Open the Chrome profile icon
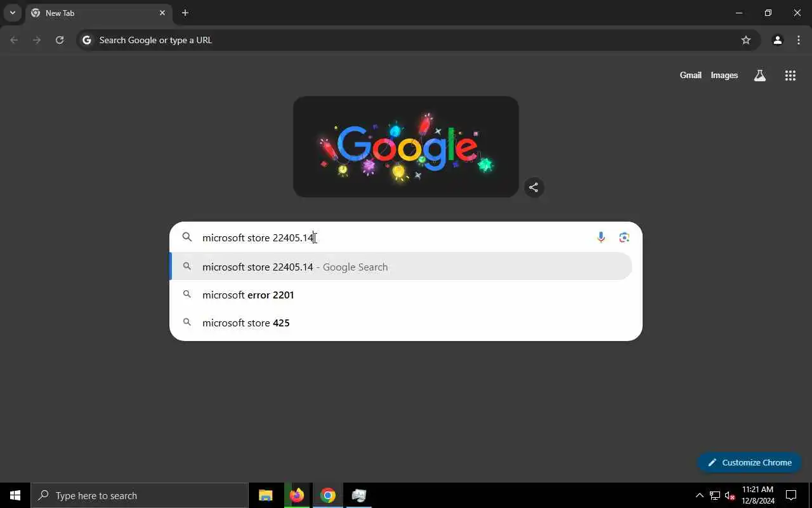 (777, 40)
